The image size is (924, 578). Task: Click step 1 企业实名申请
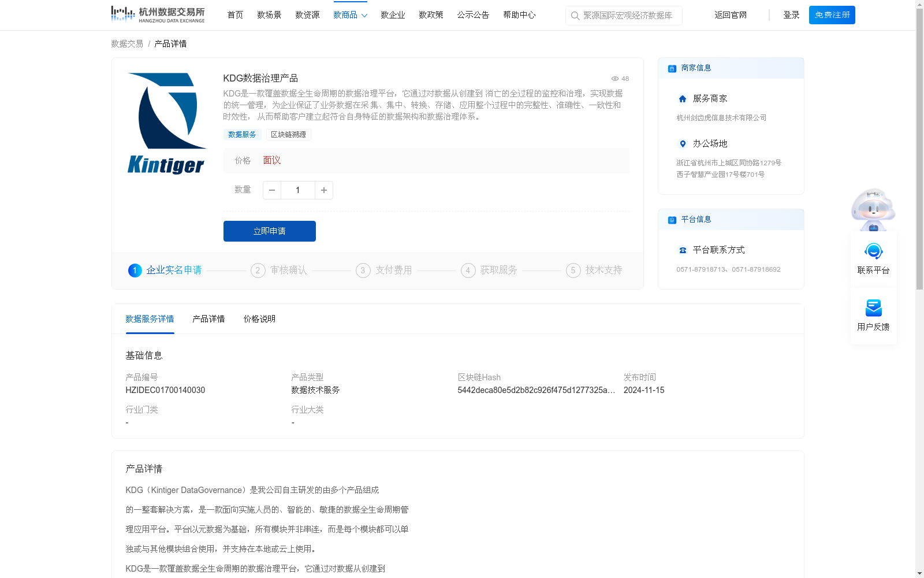pos(165,271)
